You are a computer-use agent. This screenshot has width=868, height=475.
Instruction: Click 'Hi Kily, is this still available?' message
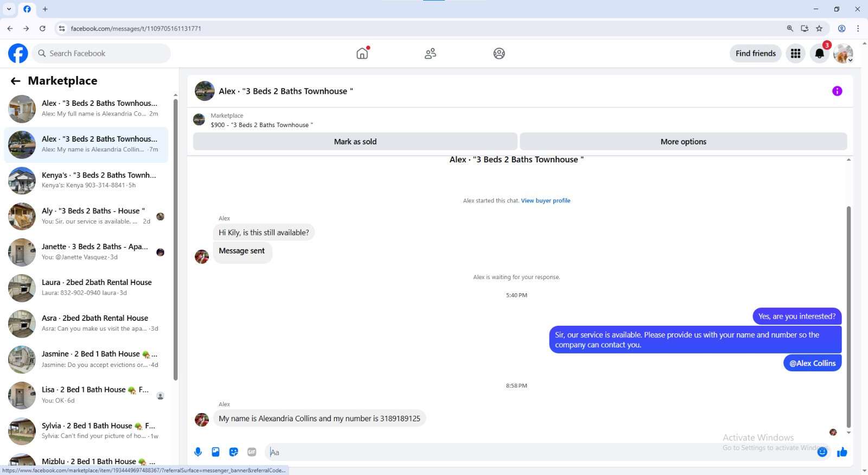(264, 232)
